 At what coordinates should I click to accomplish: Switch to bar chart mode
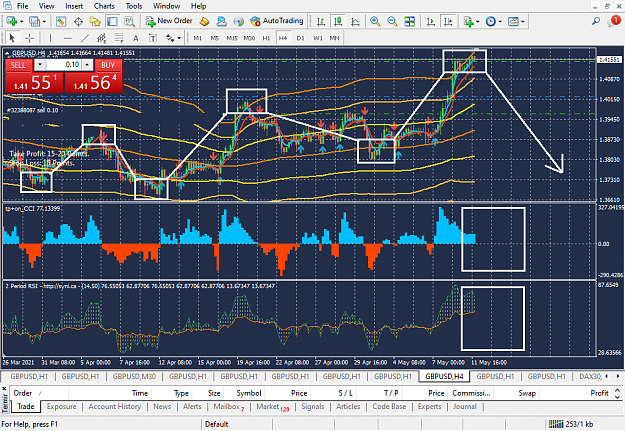click(x=320, y=21)
